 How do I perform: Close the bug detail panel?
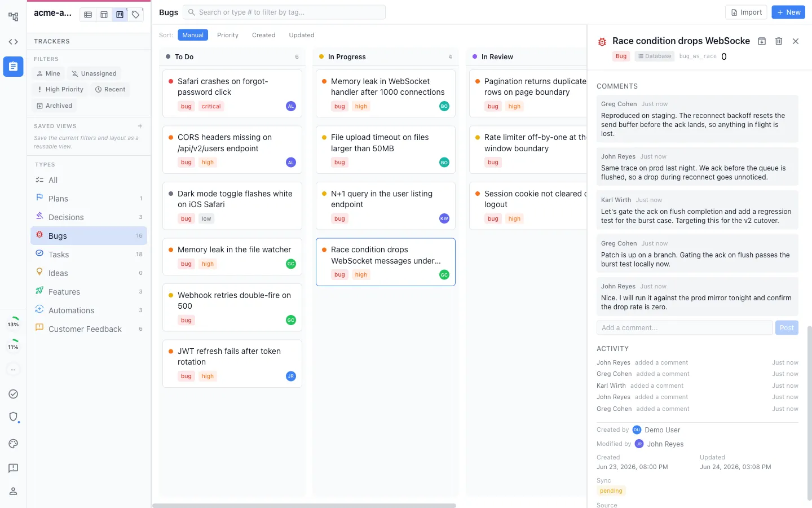(796, 41)
